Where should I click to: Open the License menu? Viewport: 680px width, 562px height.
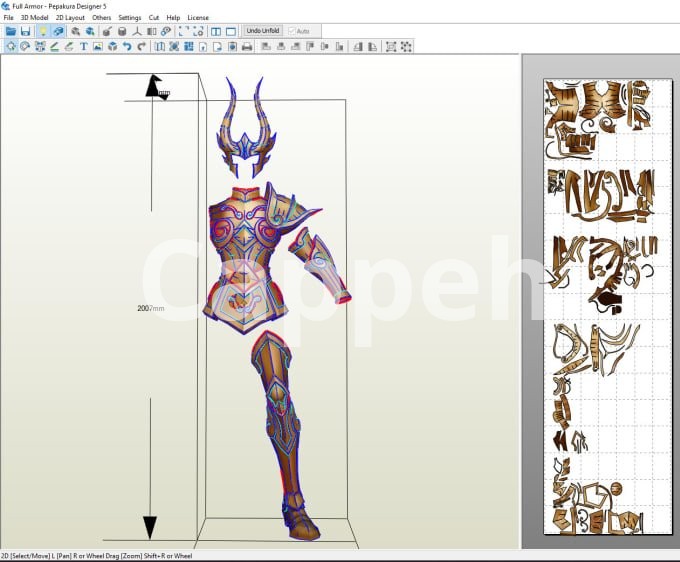(199, 18)
